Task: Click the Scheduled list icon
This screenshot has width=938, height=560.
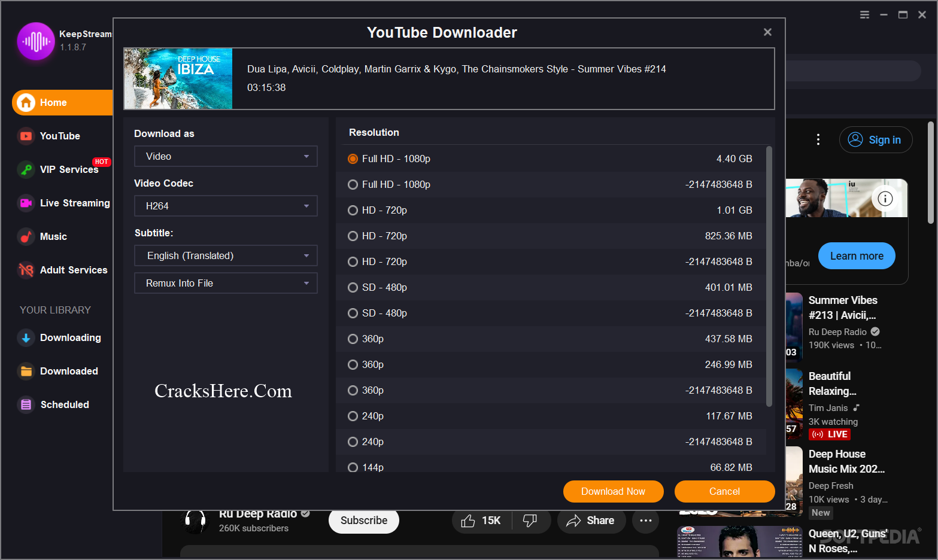Action: [26, 405]
